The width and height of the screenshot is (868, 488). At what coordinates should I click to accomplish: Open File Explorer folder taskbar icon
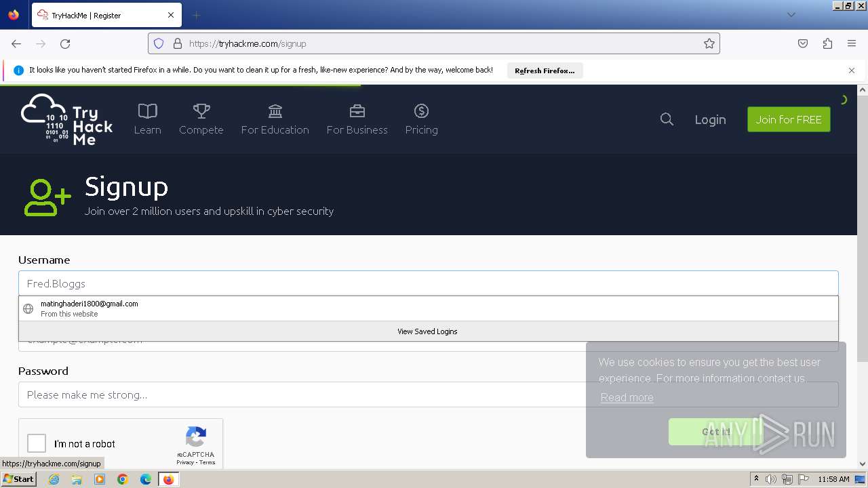coord(77,479)
